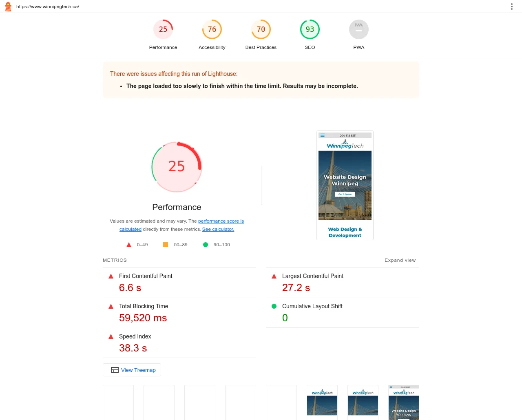Viewport: 522px width, 420px height.
Task: Jump to Best Practices score gauge 70
Action: pyautogui.click(x=261, y=29)
